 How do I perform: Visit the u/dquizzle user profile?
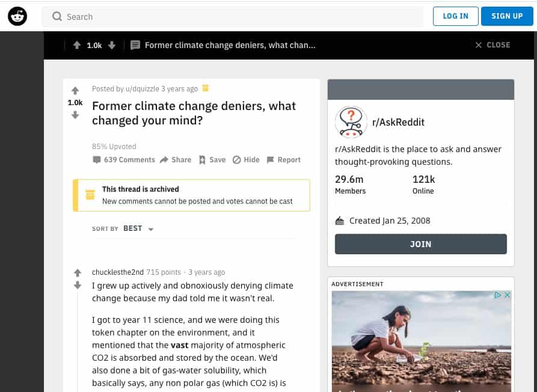tap(143, 89)
